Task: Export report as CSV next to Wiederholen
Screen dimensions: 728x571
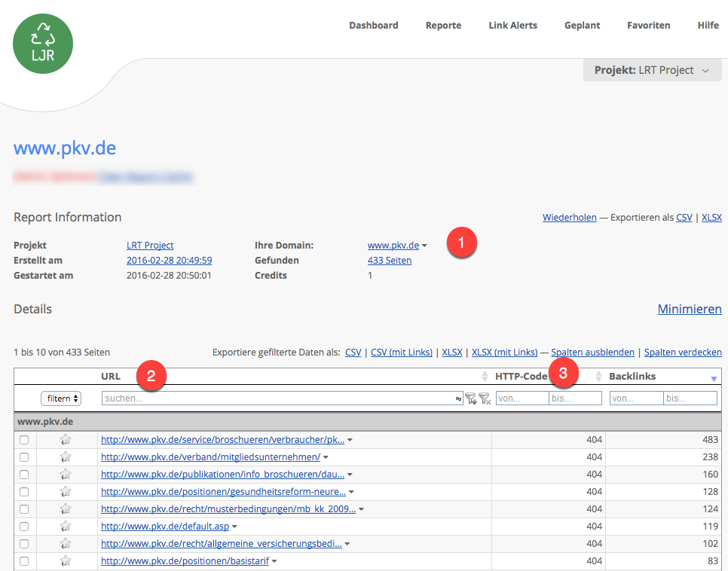Action: click(684, 217)
